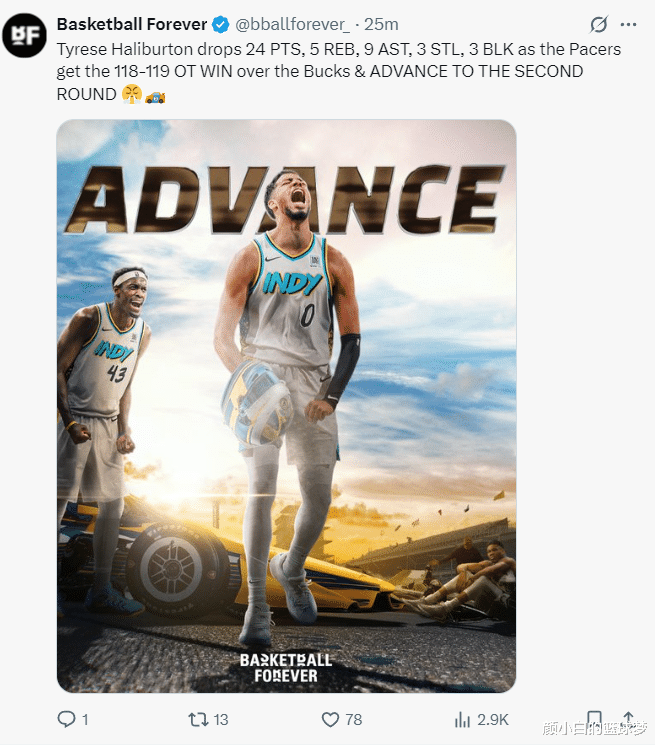
Task: Share the post via upload arrow
Action: tap(628, 717)
